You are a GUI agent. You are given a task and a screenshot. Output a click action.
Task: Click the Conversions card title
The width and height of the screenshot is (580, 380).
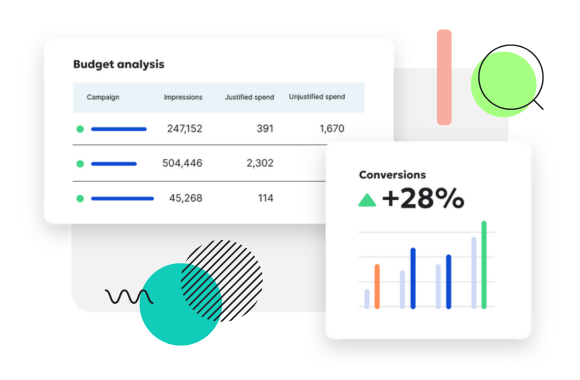(x=392, y=175)
